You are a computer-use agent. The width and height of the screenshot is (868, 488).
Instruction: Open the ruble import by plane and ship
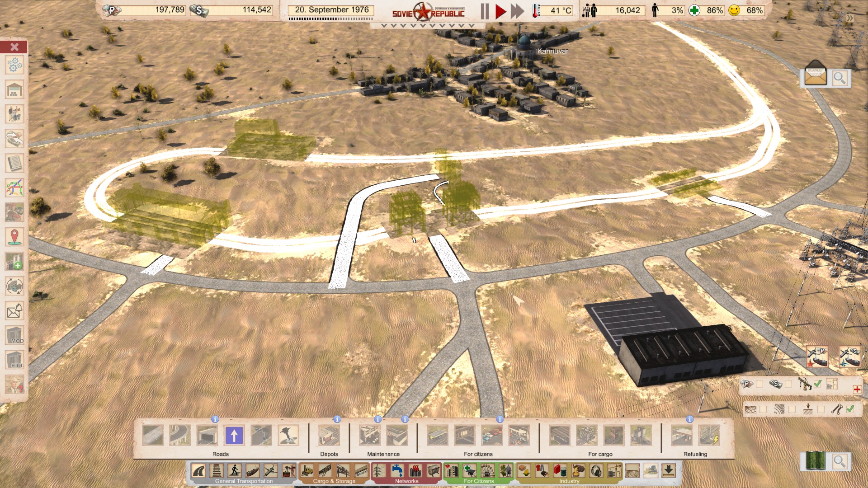(817, 357)
